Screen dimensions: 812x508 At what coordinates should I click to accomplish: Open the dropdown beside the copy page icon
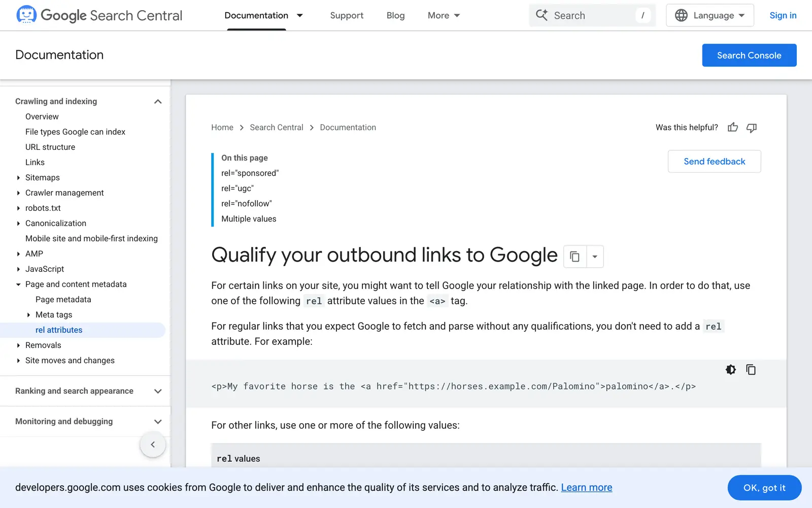pyautogui.click(x=595, y=257)
